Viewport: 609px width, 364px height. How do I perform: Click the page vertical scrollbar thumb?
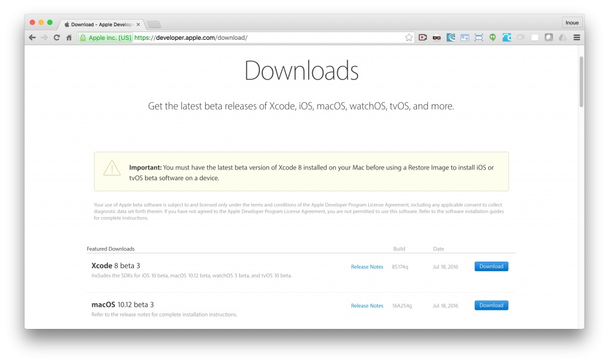coord(582,81)
